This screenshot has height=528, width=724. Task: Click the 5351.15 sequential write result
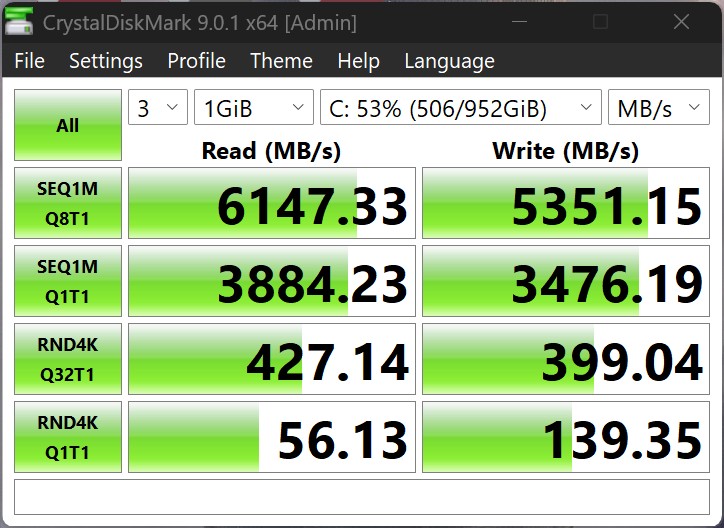[566, 203]
